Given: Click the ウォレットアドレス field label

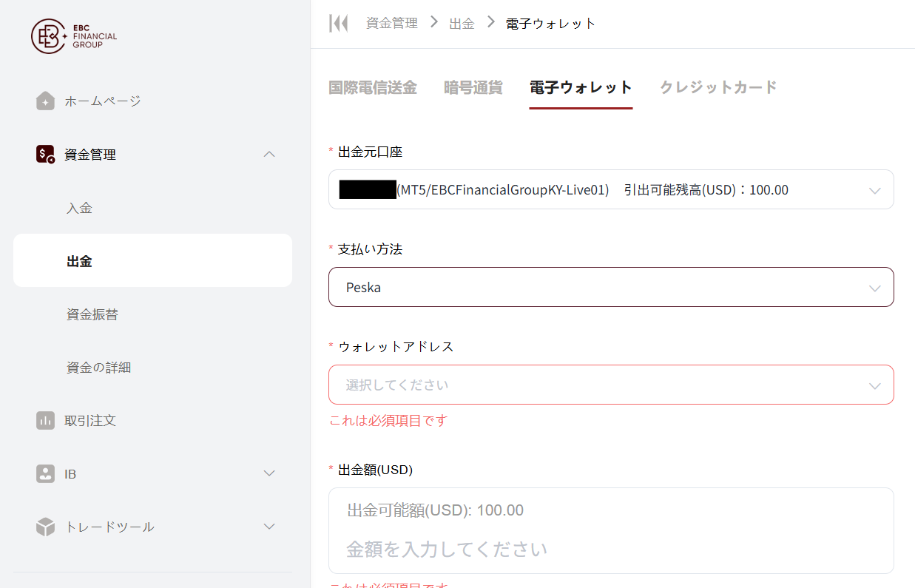Looking at the screenshot, I should pos(396,347).
